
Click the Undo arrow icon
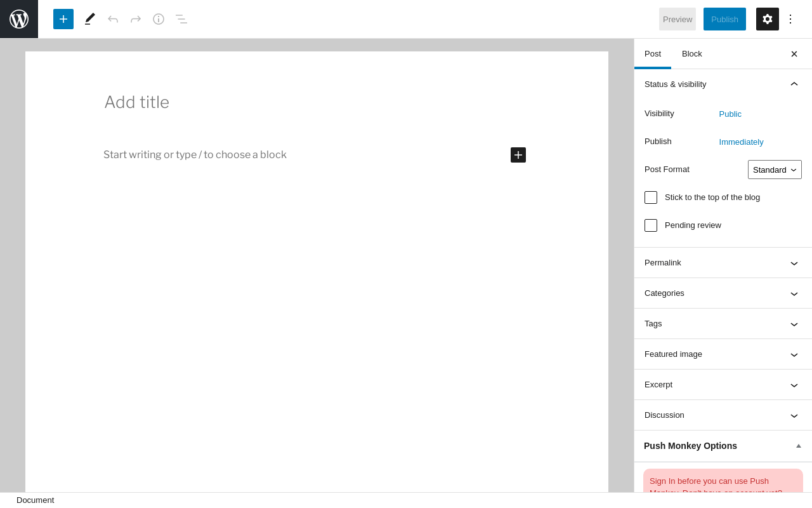pyautogui.click(x=113, y=19)
